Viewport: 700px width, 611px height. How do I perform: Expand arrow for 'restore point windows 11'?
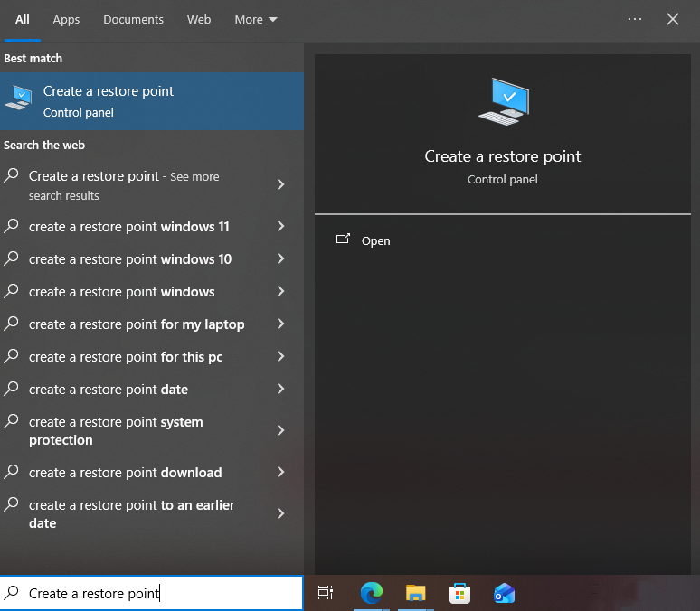280,226
